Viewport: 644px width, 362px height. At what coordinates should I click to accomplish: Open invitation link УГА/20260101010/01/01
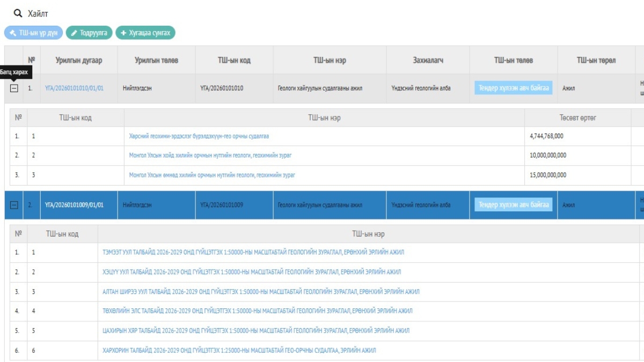(74, 88)
